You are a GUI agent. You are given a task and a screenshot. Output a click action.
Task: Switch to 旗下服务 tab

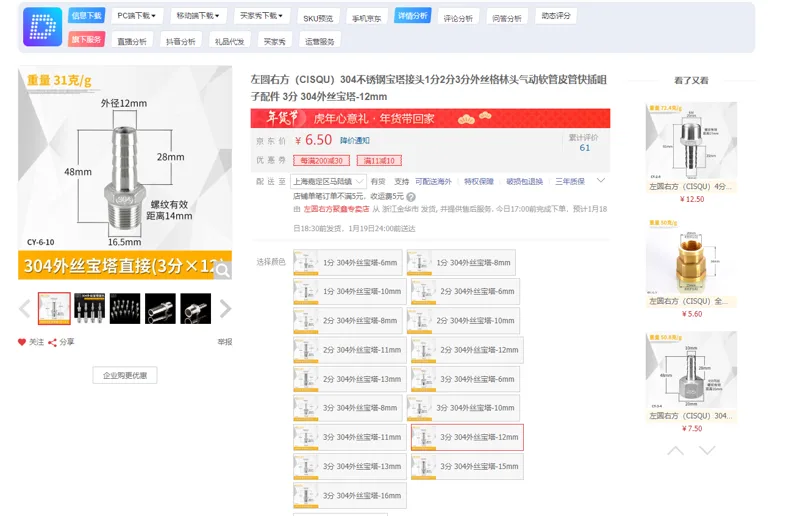pos(86,39)
